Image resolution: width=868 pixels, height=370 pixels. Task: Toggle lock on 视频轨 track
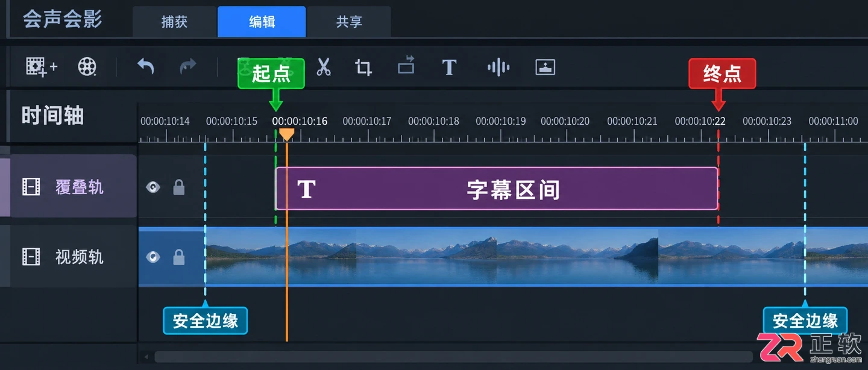pyautogui.click(x=179, y=257)
